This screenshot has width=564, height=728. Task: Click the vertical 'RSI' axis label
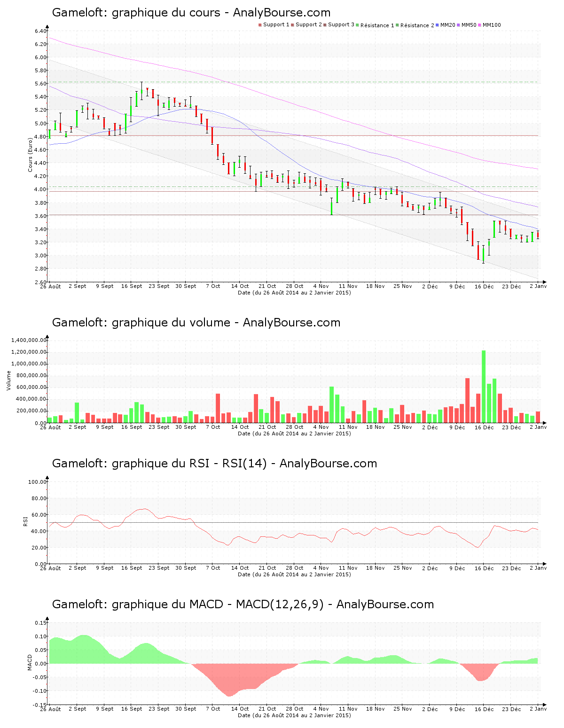pyautogui.click(x=25, y=521)
